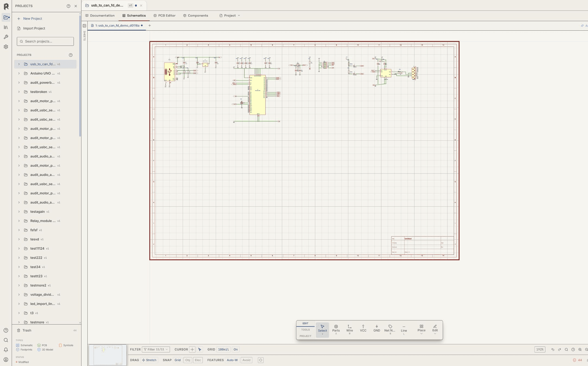Toggle the sheets panel icon

[84, 26]
